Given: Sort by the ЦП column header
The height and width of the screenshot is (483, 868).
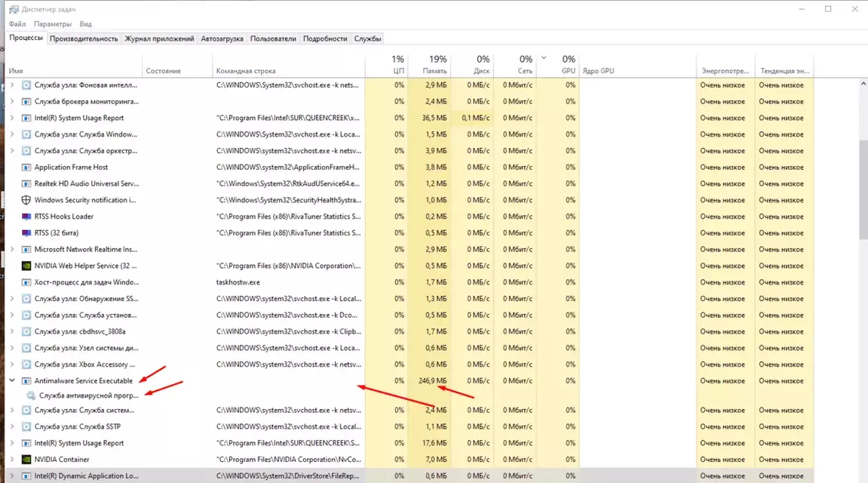Looking at the screenshot, I should click(386, 66).
